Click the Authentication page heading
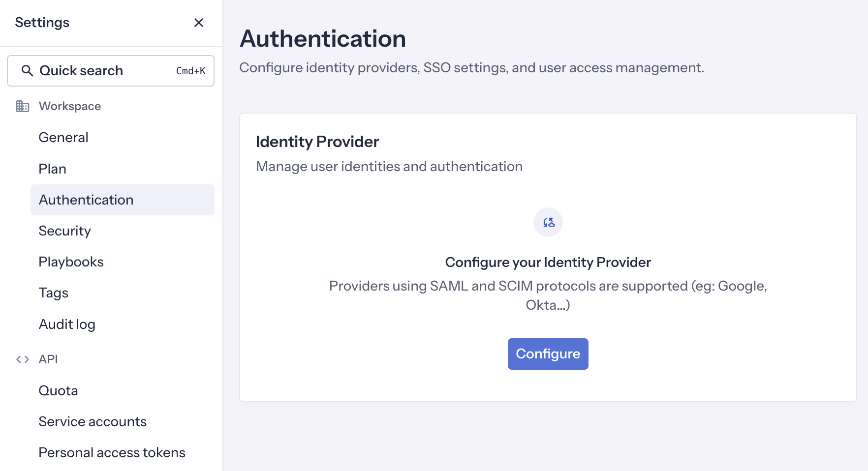This screenshot has width=868, height=471. click(323, 38)
